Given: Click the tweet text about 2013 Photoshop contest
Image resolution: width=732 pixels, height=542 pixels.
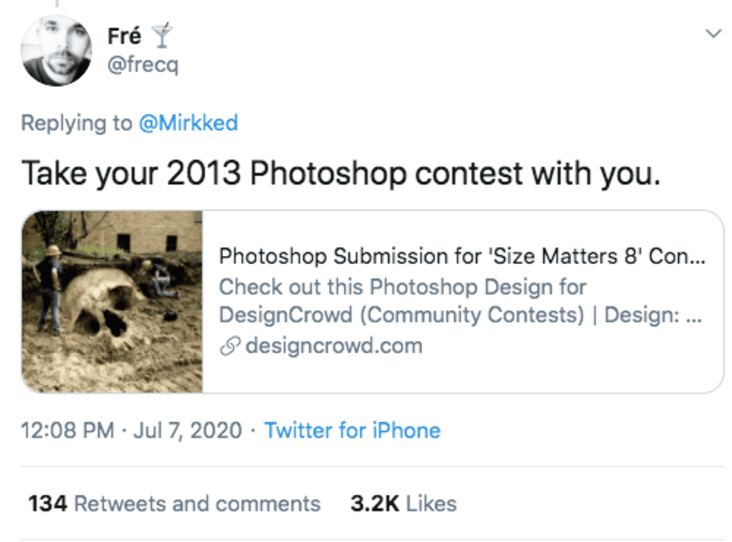Looking at the screenshot, I should [341, 174].
